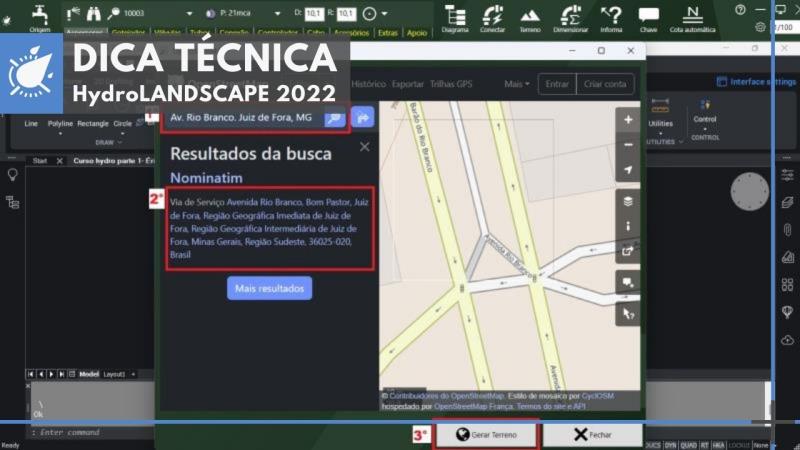This screenshot has width=800, height=450.
Task: Click the Entrar login button
Action: click(x=557, y=84)
